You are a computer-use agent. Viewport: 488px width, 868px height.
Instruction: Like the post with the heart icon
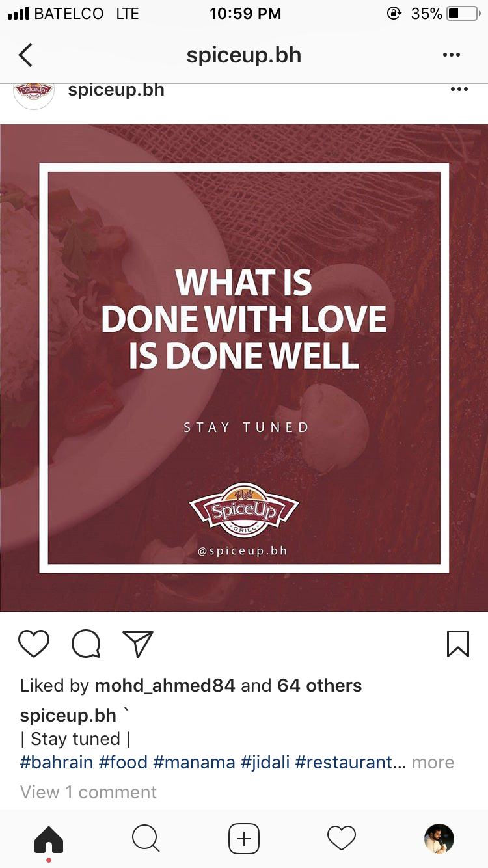[x=34, y=644]
